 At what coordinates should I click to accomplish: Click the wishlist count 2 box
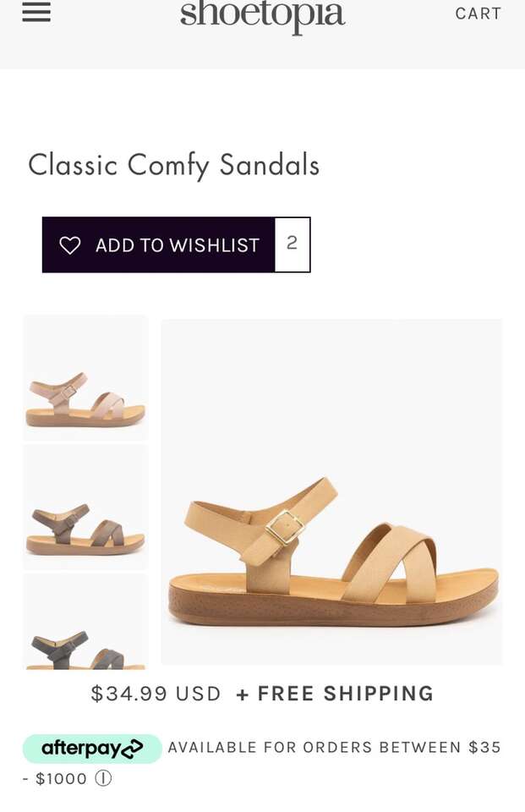tap(292, 244)
